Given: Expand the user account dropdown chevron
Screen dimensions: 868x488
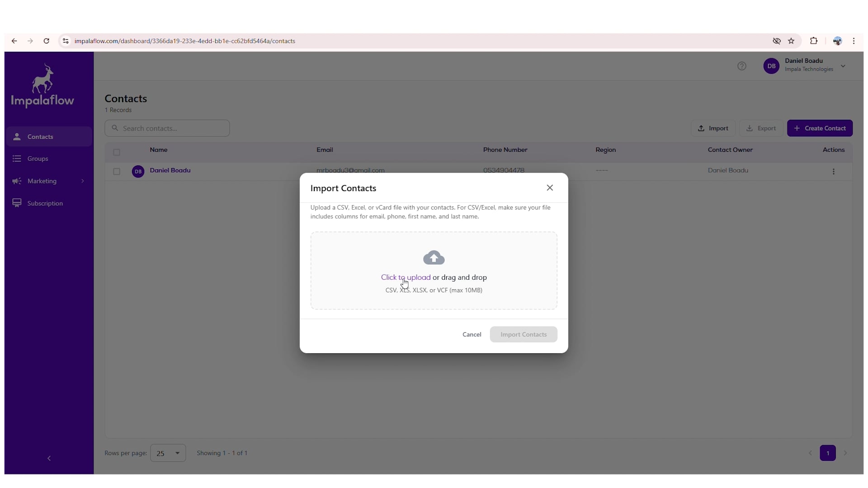Looking at the screenshot, I should (843, 66).
